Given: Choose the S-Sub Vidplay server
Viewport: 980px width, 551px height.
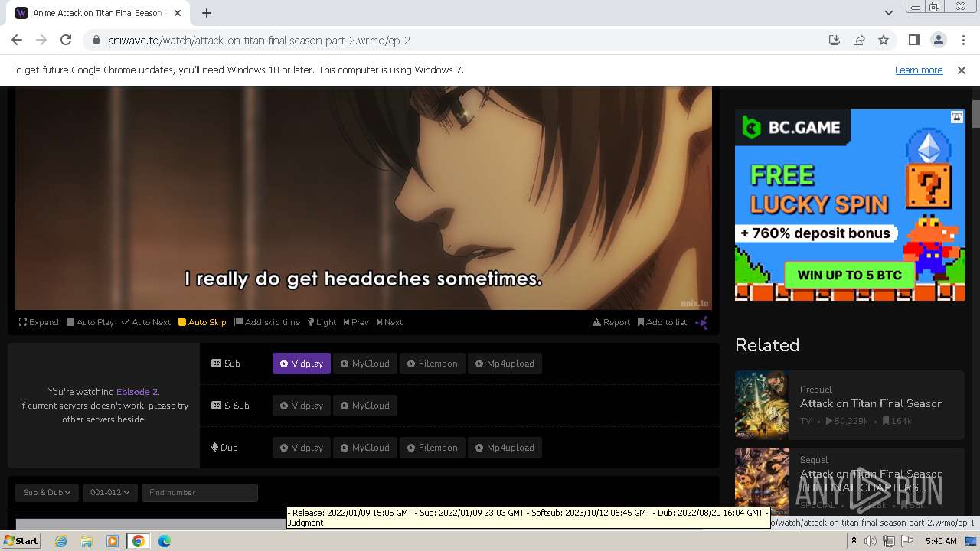Looking at the screenshot, I should 302,406.
